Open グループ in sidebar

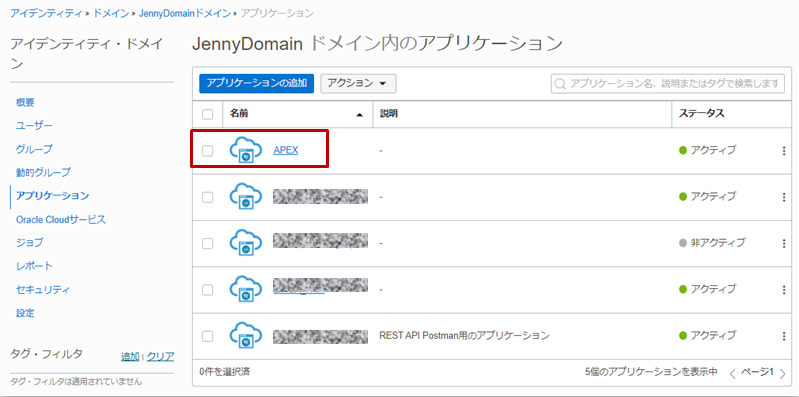pyautogui.click(x=34, y=149)
